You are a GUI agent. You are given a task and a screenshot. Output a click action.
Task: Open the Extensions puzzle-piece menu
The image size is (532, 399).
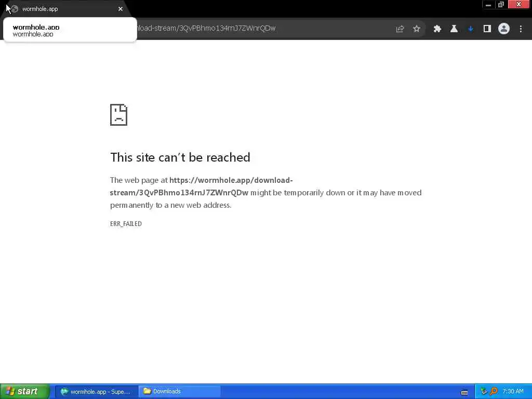pyautogui.click(x=437, y=29)
